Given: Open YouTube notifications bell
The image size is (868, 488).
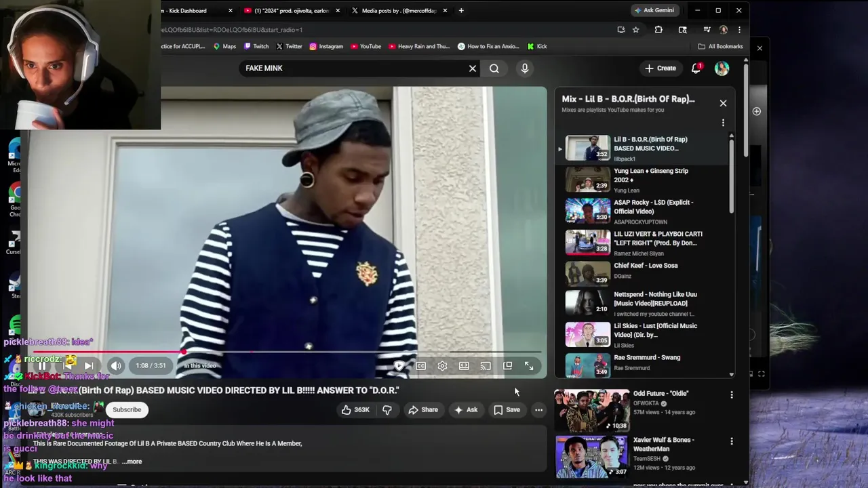Looking at the screenshot, I should (696, 68).
